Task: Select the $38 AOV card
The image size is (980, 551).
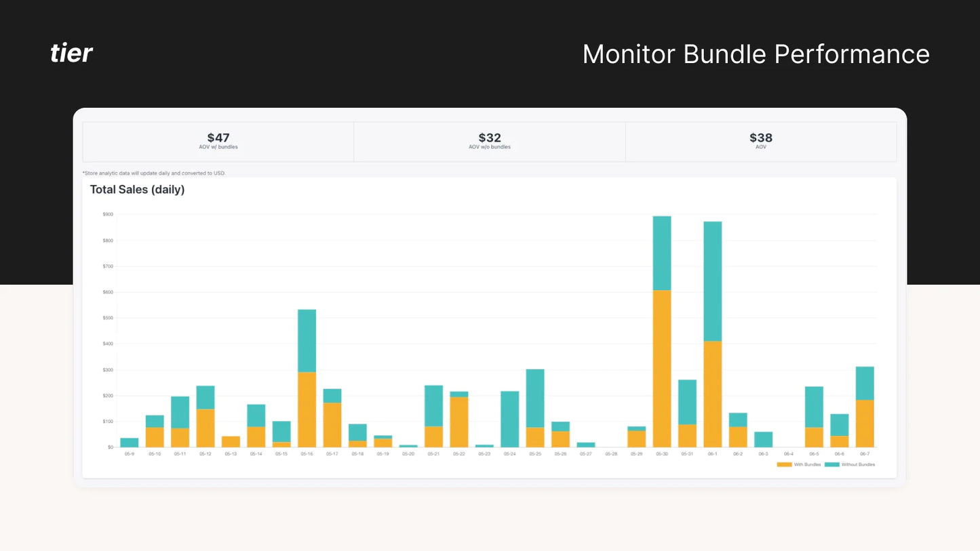Action: [760, 141]
